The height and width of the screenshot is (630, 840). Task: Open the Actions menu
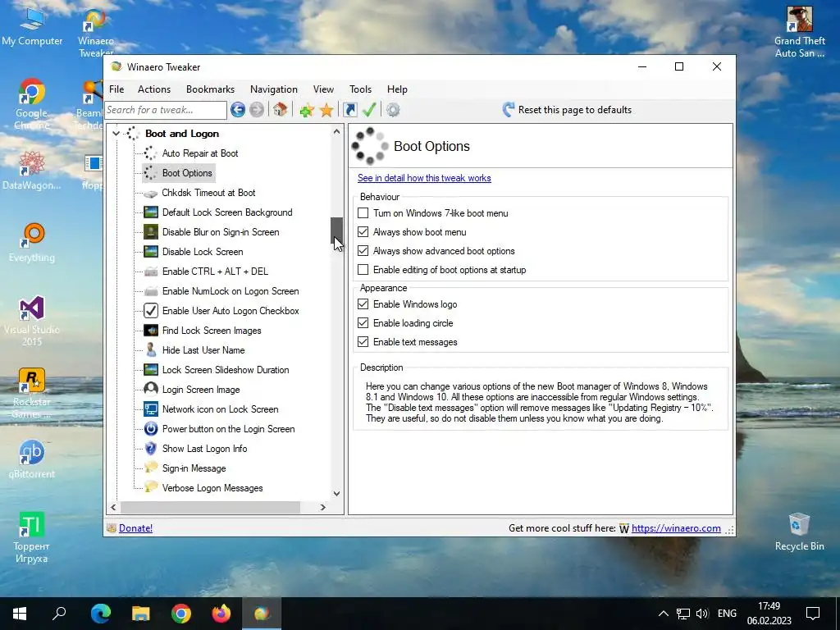point(154,89)
